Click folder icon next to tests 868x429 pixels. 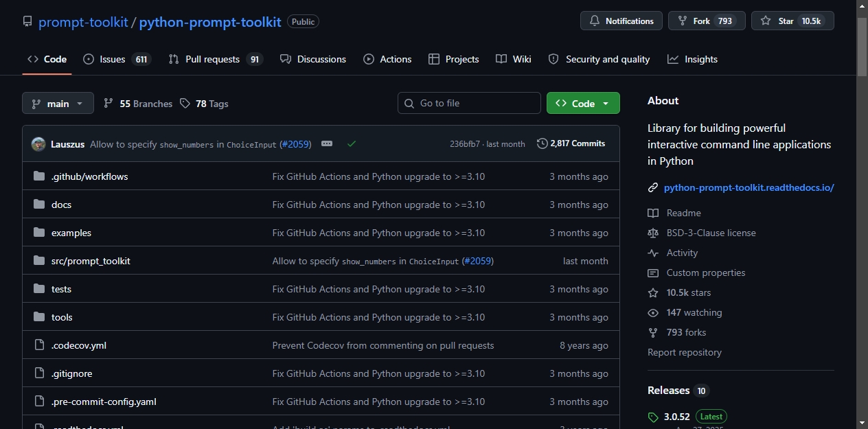tap(38, 289)
